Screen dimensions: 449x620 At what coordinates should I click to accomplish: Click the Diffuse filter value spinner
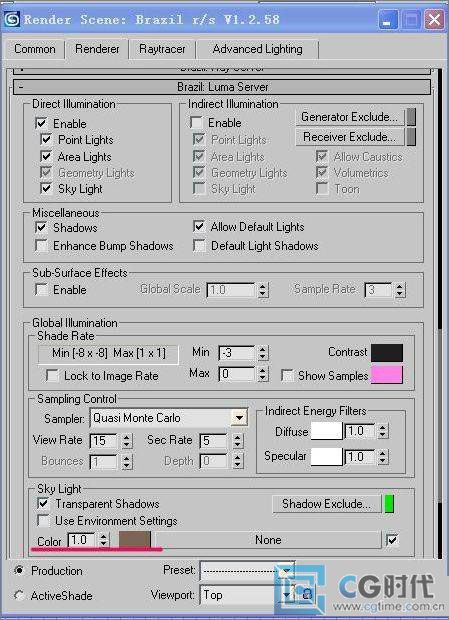[x=383, y=431]
